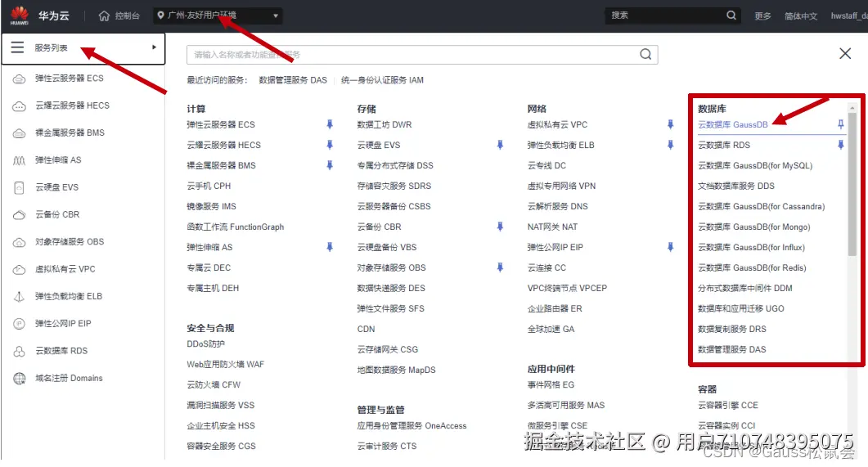Open 云数据库 GaussDB(for MySQL)
Image resolution: width=868 pixels, height=467 pixels.
755,165
